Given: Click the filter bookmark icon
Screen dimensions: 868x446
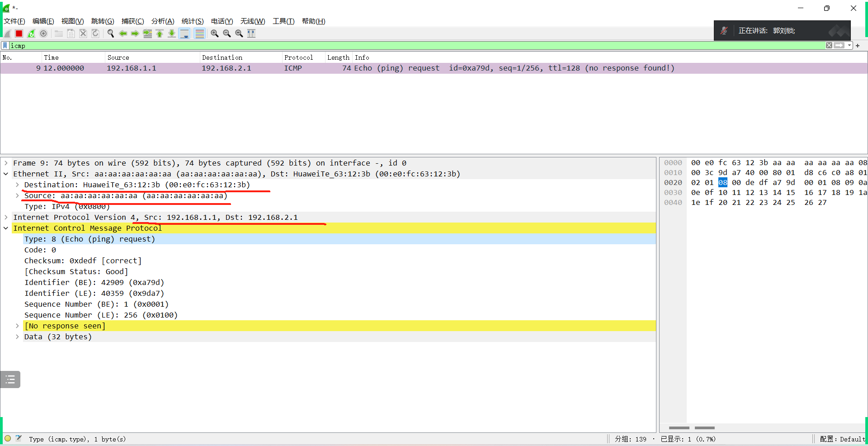Looking at the screenshot, I should coord(5,45).
